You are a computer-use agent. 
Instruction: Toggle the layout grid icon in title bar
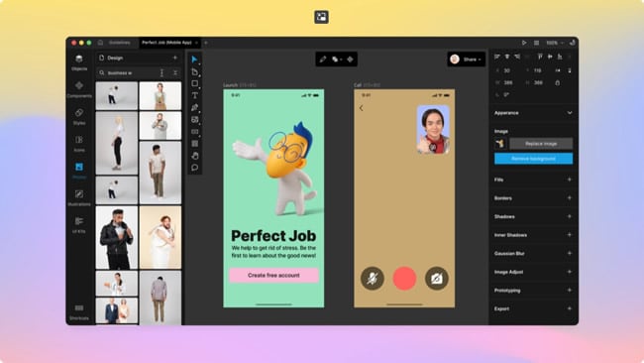(x=536, y=43)
